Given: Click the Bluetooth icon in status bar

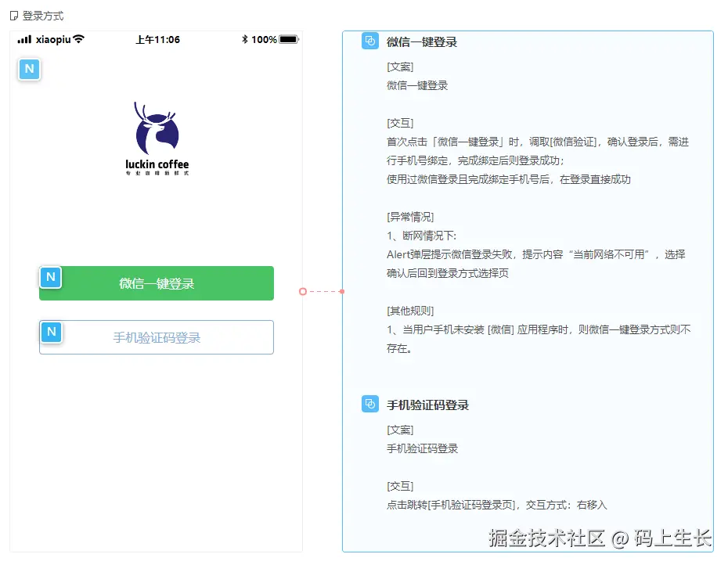Looking at the screenshot, I should (x=245, y=39).
